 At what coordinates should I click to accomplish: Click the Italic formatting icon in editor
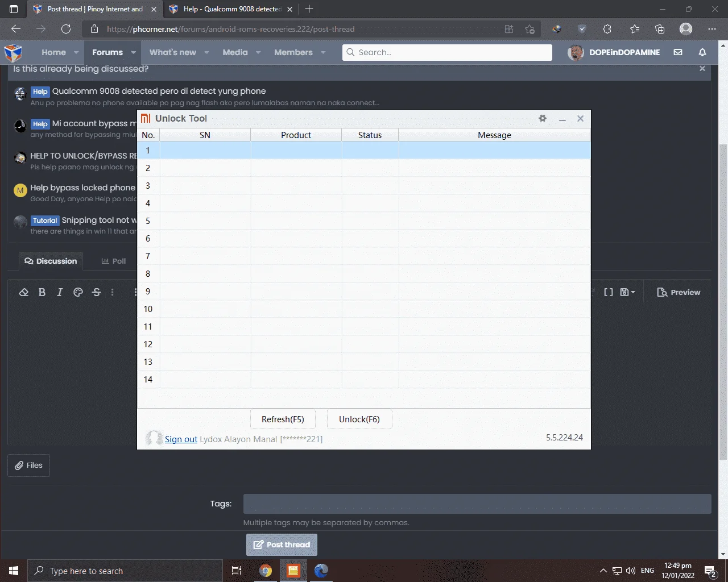[x=60, y=292]
